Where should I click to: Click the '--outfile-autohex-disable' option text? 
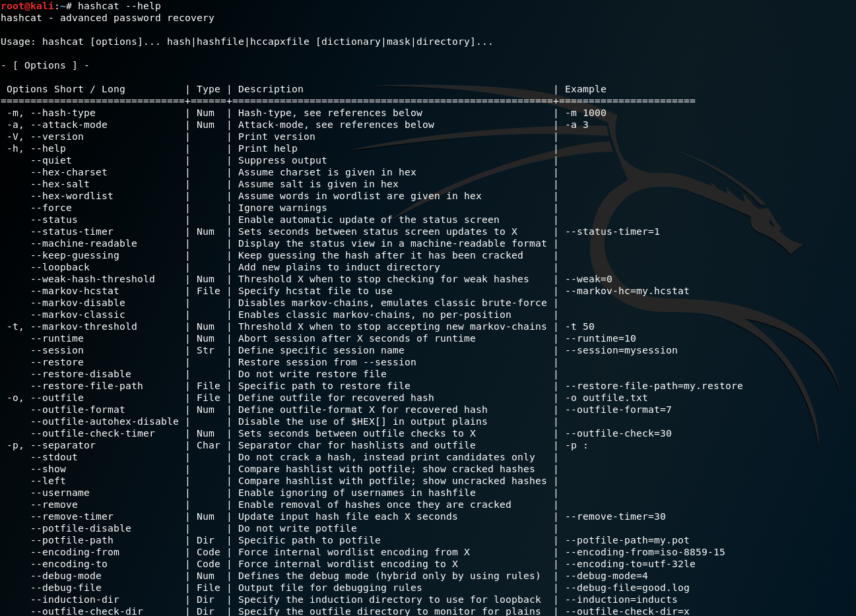click(105, 421)
